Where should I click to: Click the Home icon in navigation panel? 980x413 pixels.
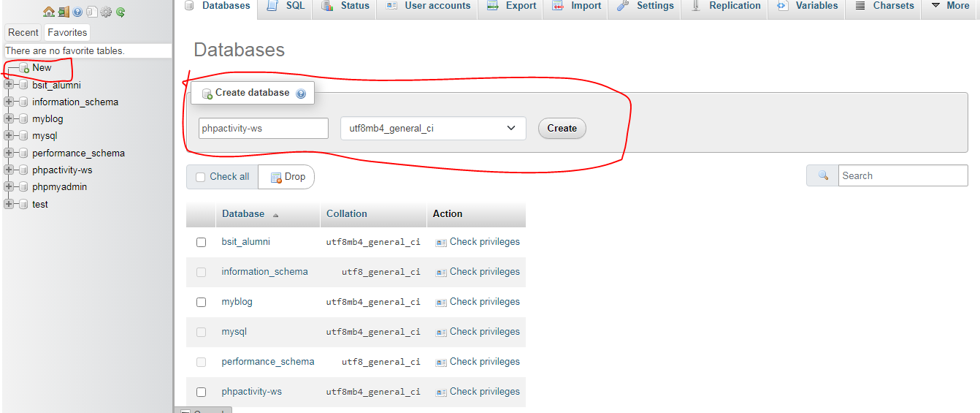pos(49,12)
